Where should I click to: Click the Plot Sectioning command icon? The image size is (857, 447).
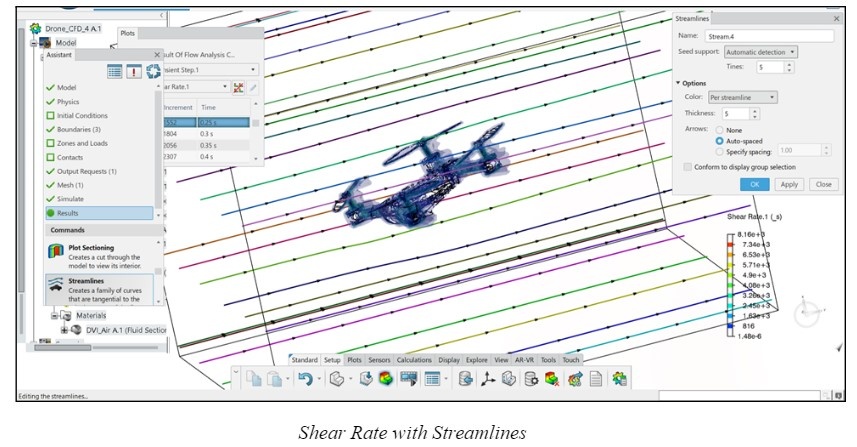[x=56, y=251]
